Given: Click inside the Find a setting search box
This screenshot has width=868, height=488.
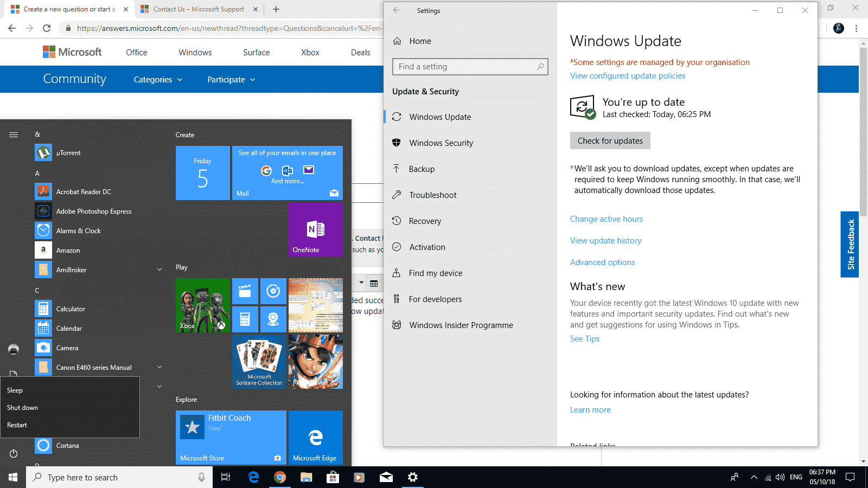Looking at the screenshot, I should coord(470,66).
